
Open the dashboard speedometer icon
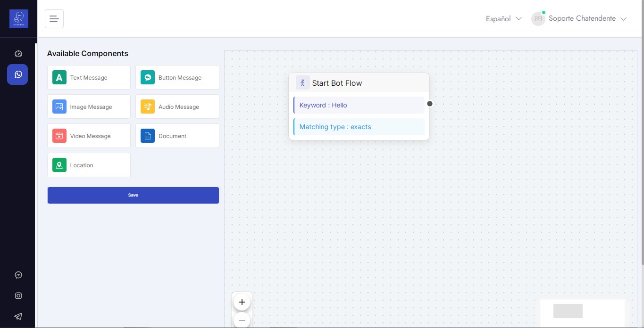pos(18,54)
